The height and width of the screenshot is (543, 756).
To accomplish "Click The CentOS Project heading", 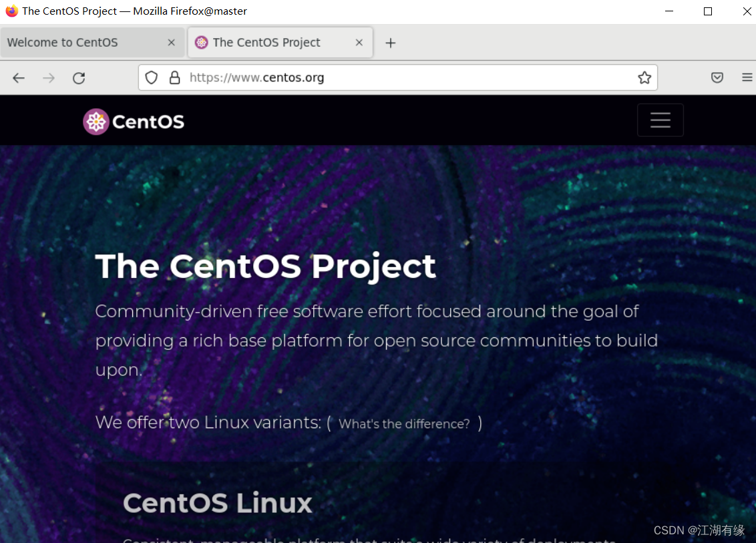I will 266,266.
